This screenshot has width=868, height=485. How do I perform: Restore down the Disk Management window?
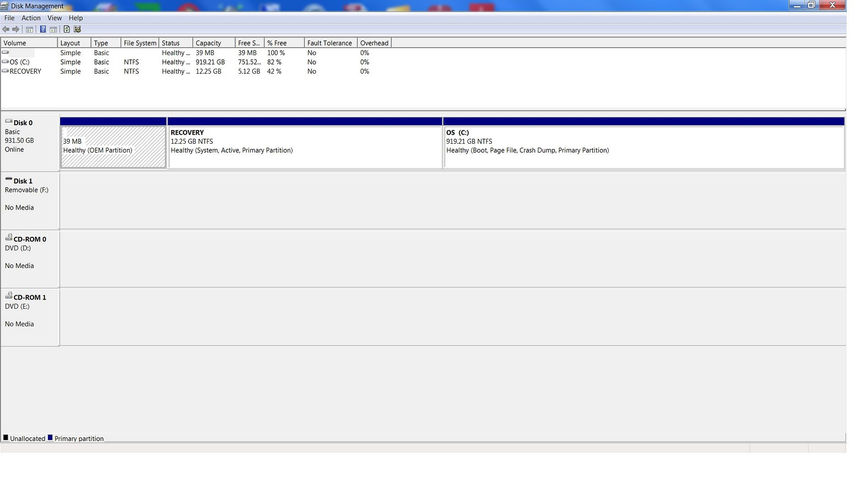click(x=811, y=5)
